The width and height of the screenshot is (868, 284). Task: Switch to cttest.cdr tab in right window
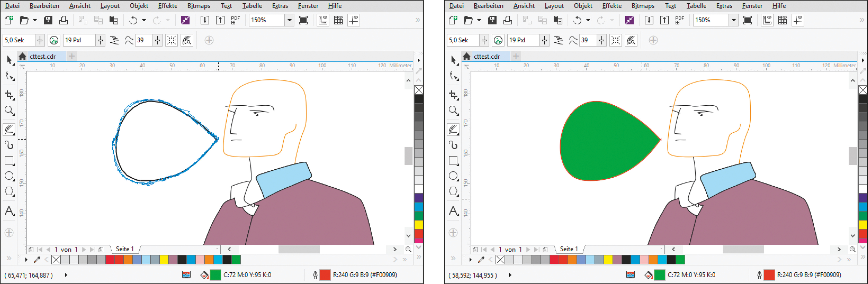(x=487, y=56)
